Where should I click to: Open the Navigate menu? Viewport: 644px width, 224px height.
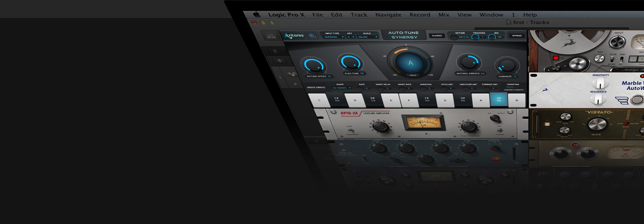(388, 15)
